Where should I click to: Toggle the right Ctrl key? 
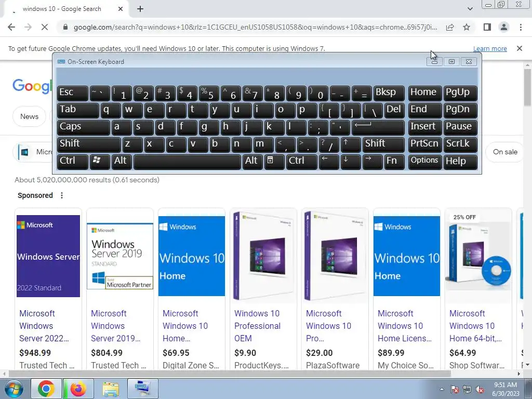pyautogui.click(x=302, y=162)
